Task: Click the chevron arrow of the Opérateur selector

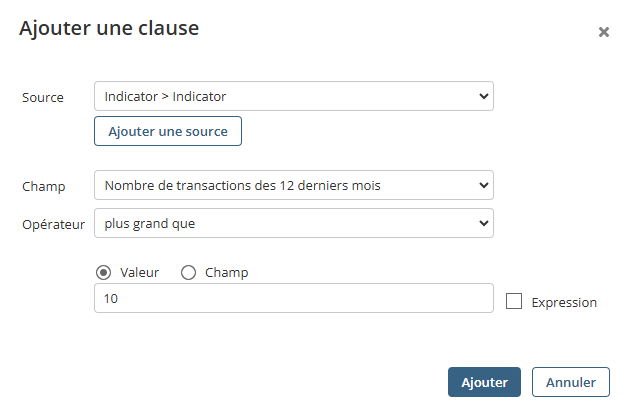Action: click(x=484, y=223)
